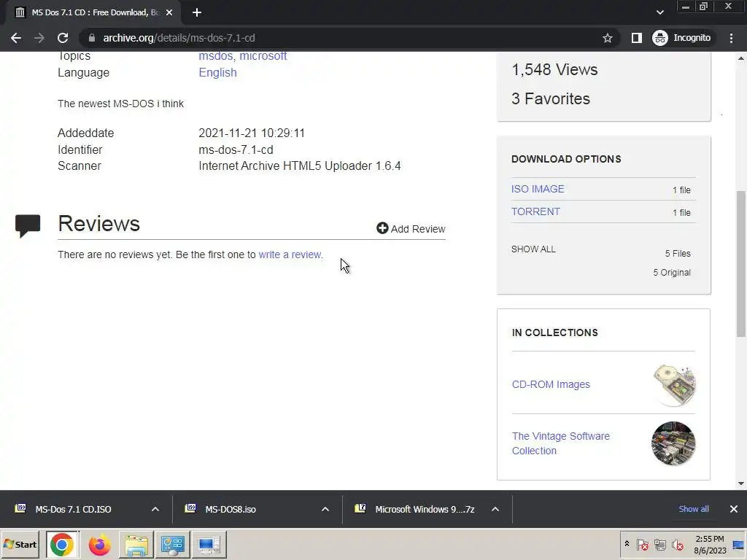The width and height of the screenshot is (747, 560).
Task: Click the show desktop icon in the tray
Action: tap(739, 545)
